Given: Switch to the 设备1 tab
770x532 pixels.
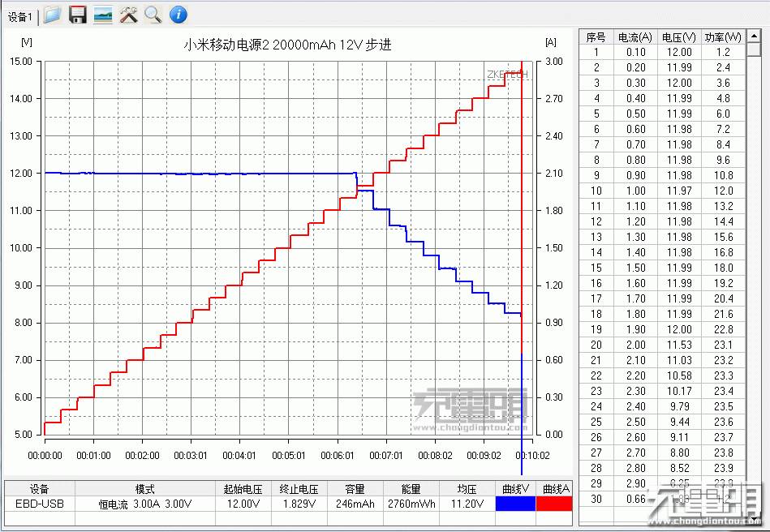Looking at the screenshot, I should 20,17.
